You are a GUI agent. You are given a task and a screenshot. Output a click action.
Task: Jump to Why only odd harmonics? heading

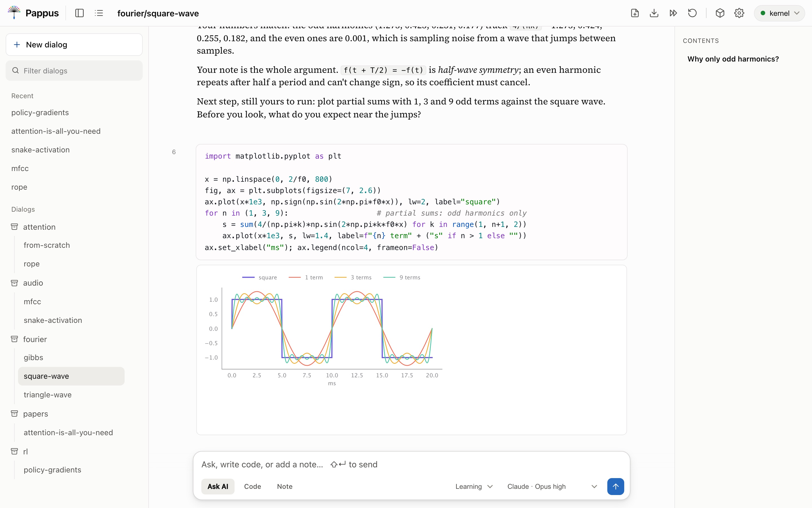733,59
